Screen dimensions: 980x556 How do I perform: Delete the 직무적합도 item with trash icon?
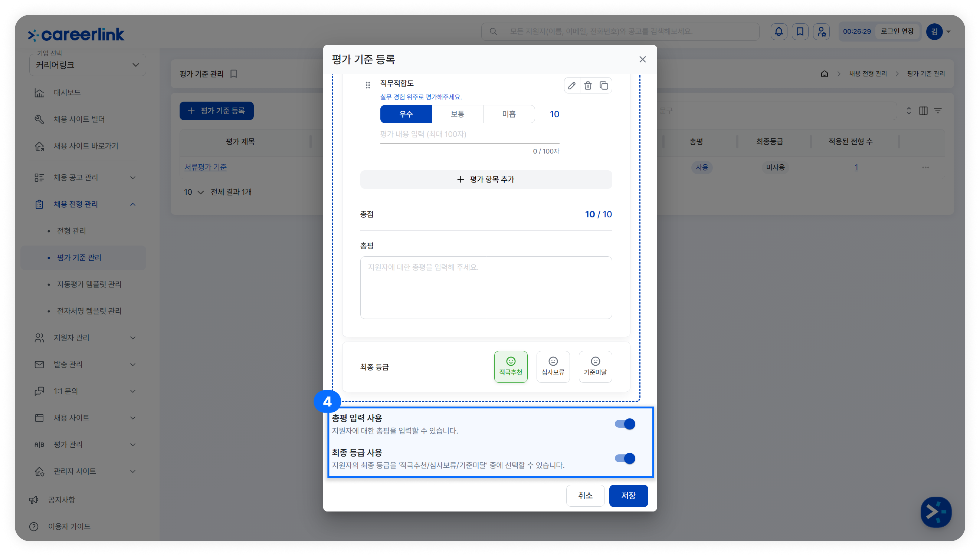pyautogui.click(x=588, y=86)
